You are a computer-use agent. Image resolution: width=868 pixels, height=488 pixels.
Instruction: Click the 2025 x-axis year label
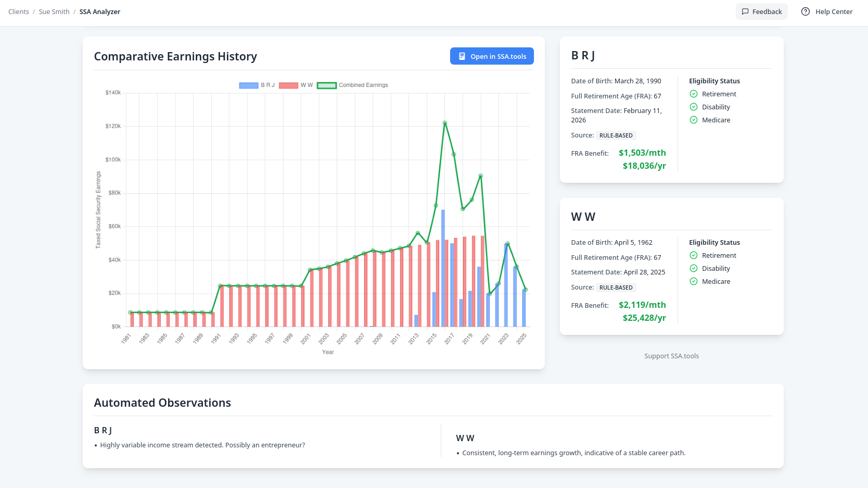(x=521, y=339)
